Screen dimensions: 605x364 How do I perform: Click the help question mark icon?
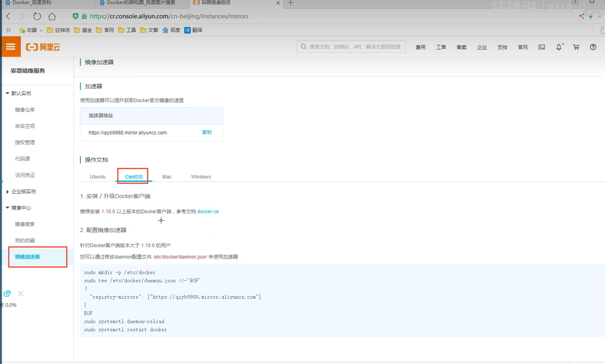click(x=593, y=47)
